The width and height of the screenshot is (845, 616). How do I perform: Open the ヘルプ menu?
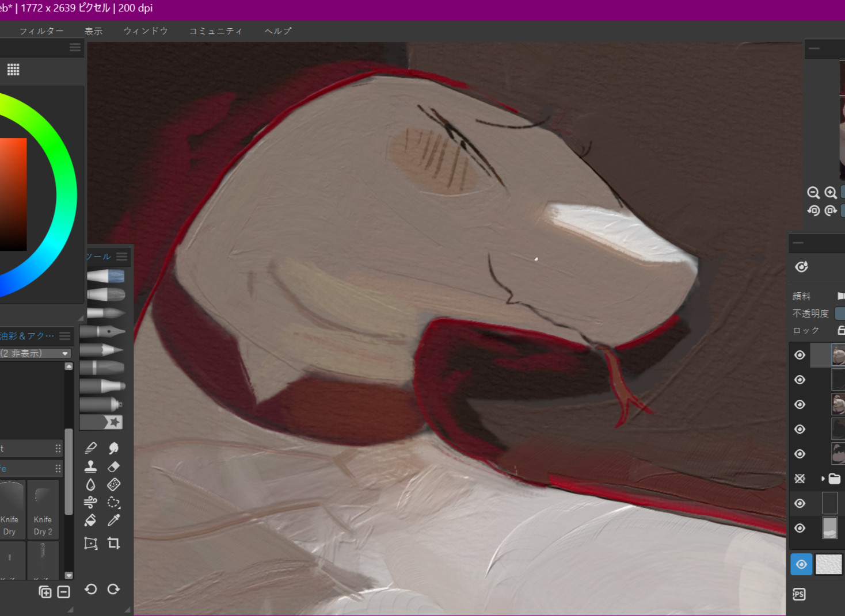point(278,31)
